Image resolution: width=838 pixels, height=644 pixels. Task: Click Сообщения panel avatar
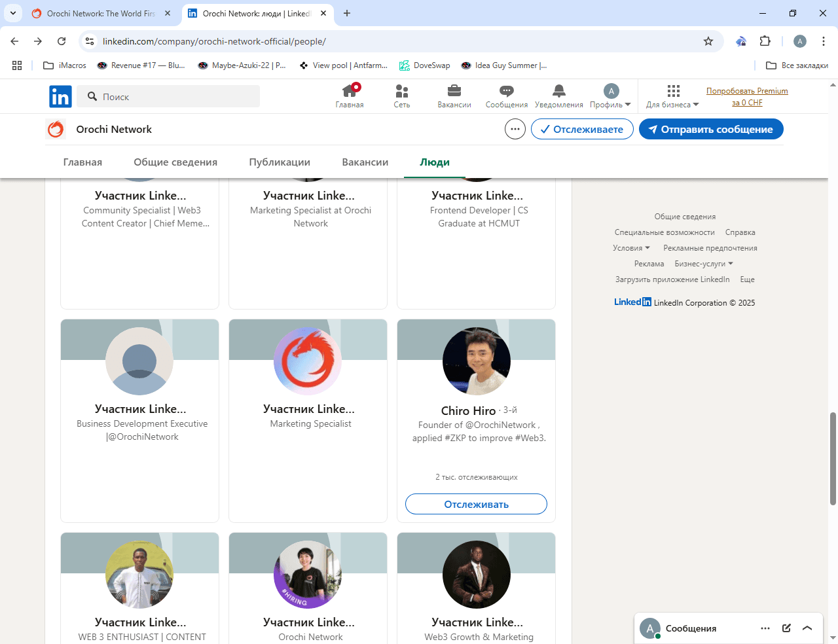(650, 628)
